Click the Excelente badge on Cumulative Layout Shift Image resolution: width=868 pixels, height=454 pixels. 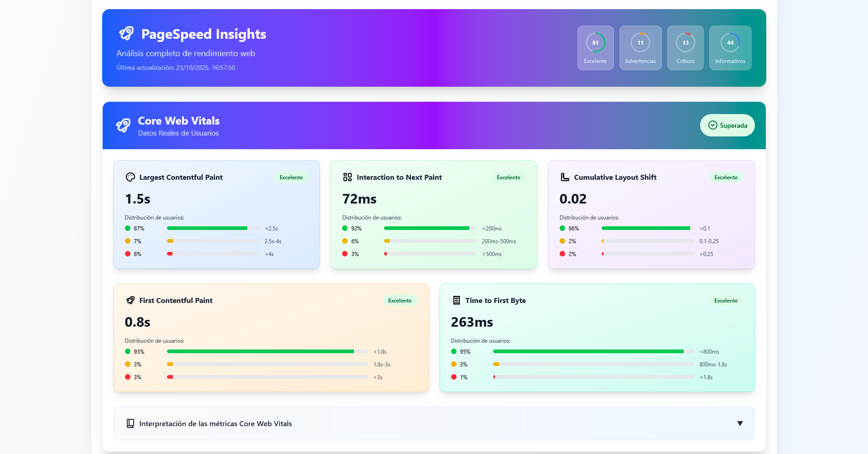[726, 177]
